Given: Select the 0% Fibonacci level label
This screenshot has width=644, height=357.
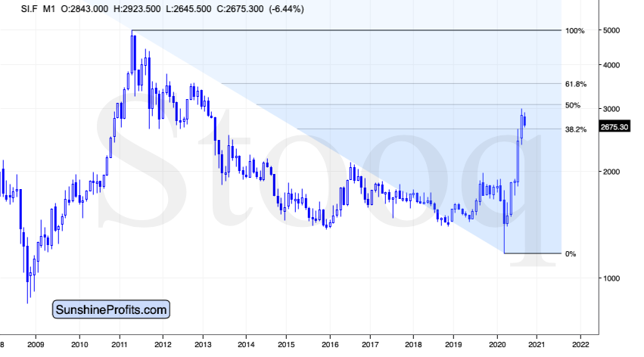Looking at the screenshot, I should click(571, 254).
